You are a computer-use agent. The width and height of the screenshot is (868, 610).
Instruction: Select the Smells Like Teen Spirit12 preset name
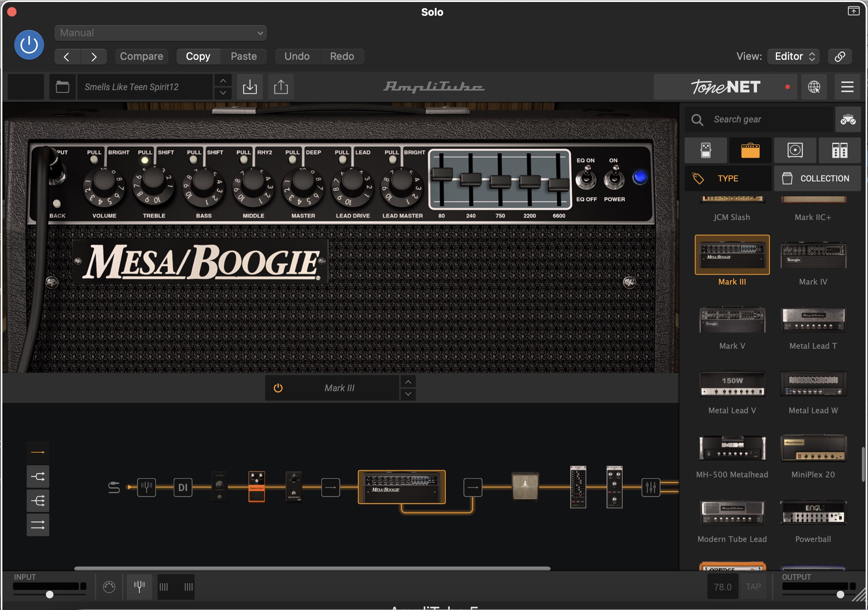tap(145, 87)
